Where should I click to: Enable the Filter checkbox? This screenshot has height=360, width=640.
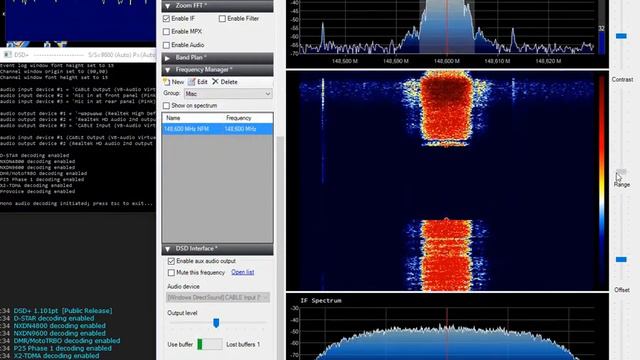tap(222, 19)
